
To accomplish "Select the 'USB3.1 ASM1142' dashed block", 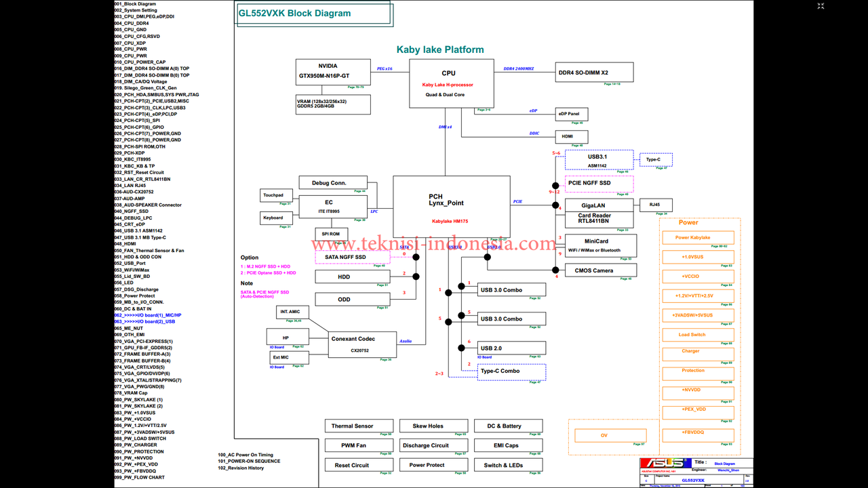I will tap(599, 160).
